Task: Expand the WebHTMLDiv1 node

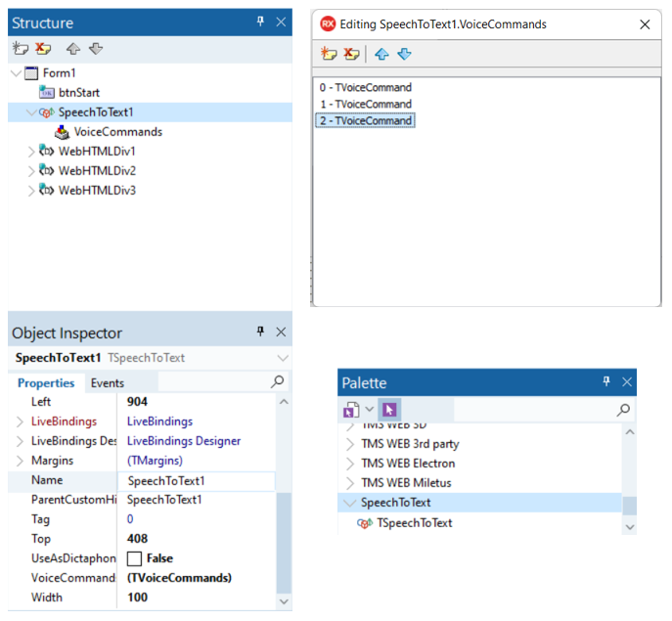Action: coord(31,152)
